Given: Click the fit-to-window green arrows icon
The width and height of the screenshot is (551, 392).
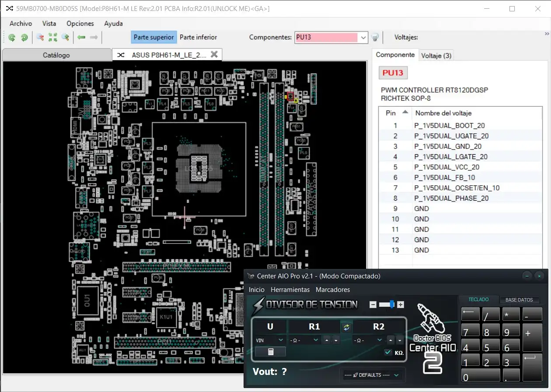Looking at the screenshot, I should (x=53, y=38).
